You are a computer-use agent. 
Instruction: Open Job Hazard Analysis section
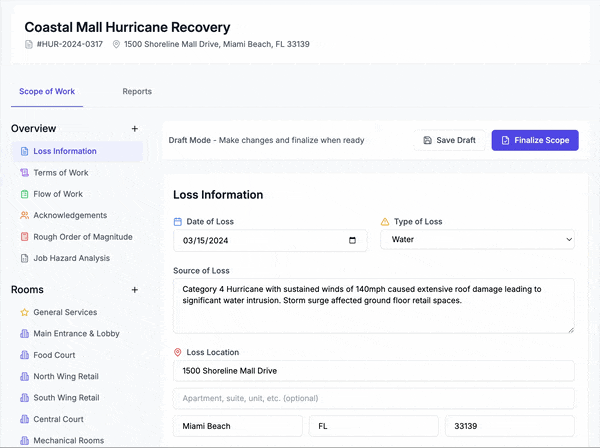(72, 258)
